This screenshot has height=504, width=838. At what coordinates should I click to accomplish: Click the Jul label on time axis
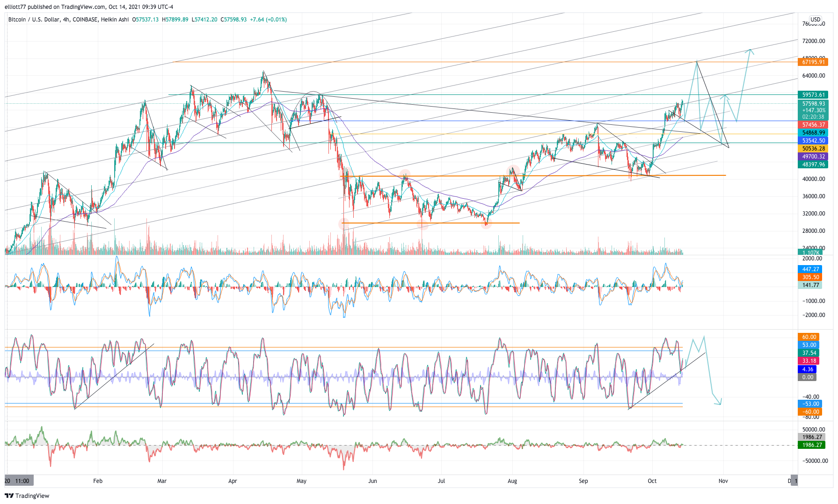tap(441, 481)
